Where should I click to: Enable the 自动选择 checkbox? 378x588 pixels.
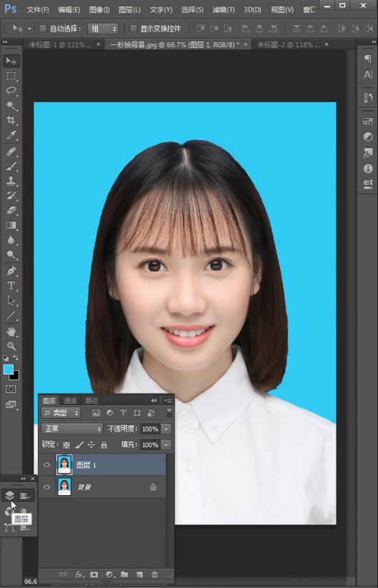pyautogui.click(x=43, y=29)
